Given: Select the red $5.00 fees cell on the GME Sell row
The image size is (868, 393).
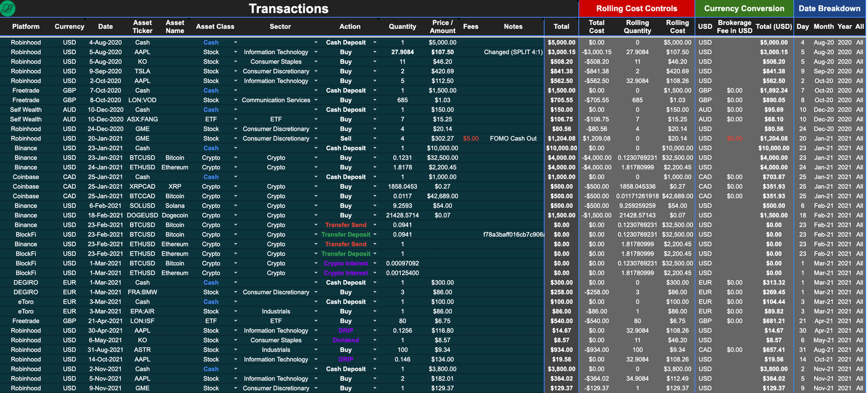Looking at the screenshot, I should (470, 138).
